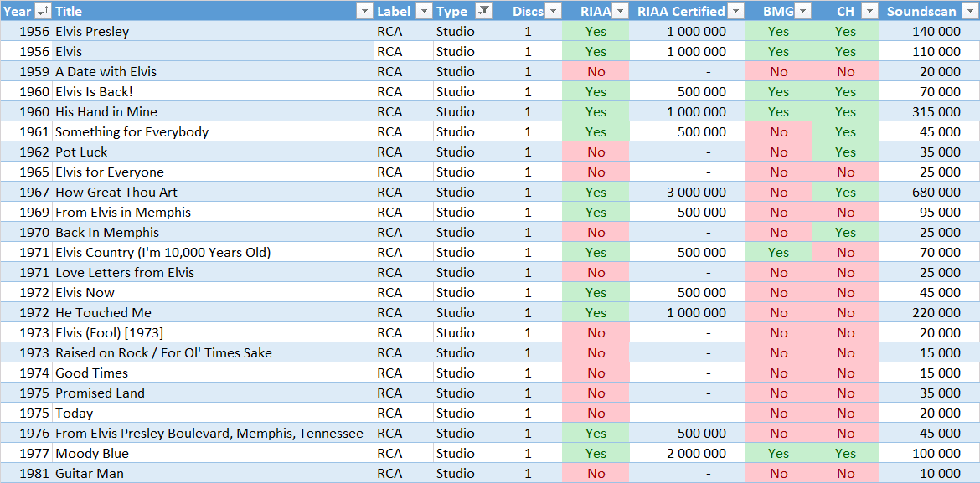Select the 1959 year cell

coord(26,71)
